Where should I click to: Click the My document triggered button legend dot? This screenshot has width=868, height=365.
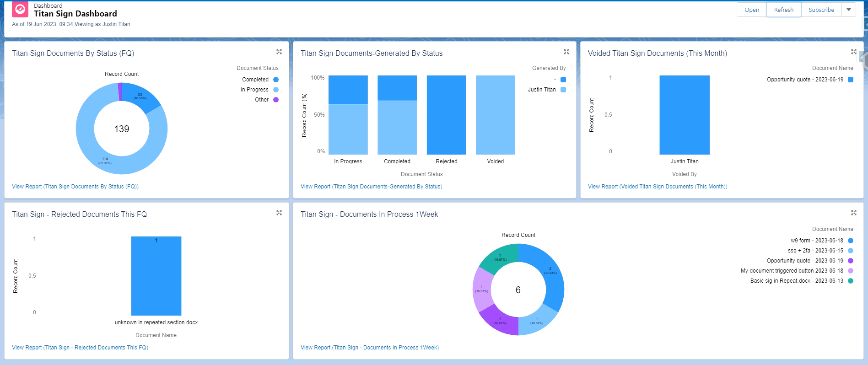point(851,271)
